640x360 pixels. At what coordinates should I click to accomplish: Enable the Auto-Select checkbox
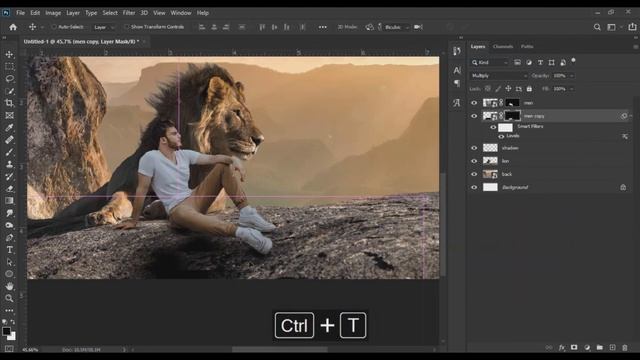54,27
